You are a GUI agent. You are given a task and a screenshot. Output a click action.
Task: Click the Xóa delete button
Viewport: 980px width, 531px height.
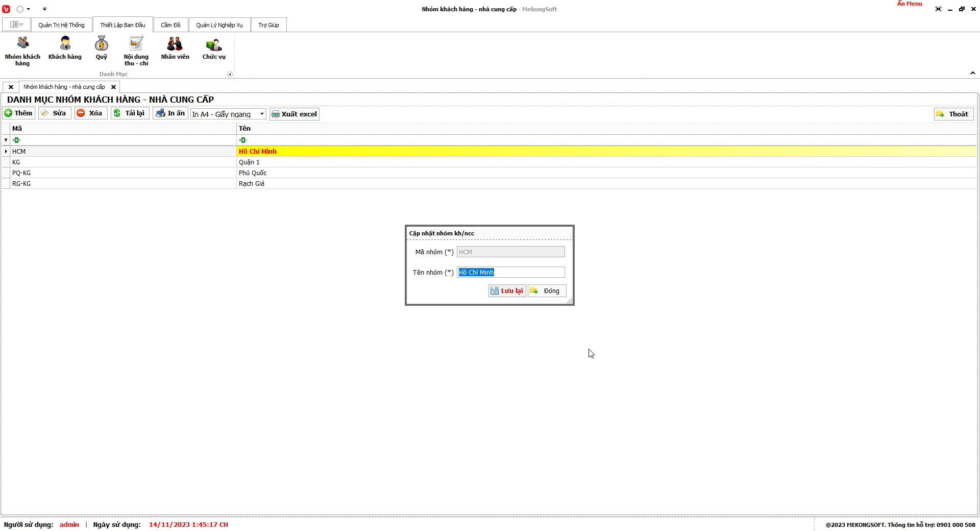coord(90,113)
